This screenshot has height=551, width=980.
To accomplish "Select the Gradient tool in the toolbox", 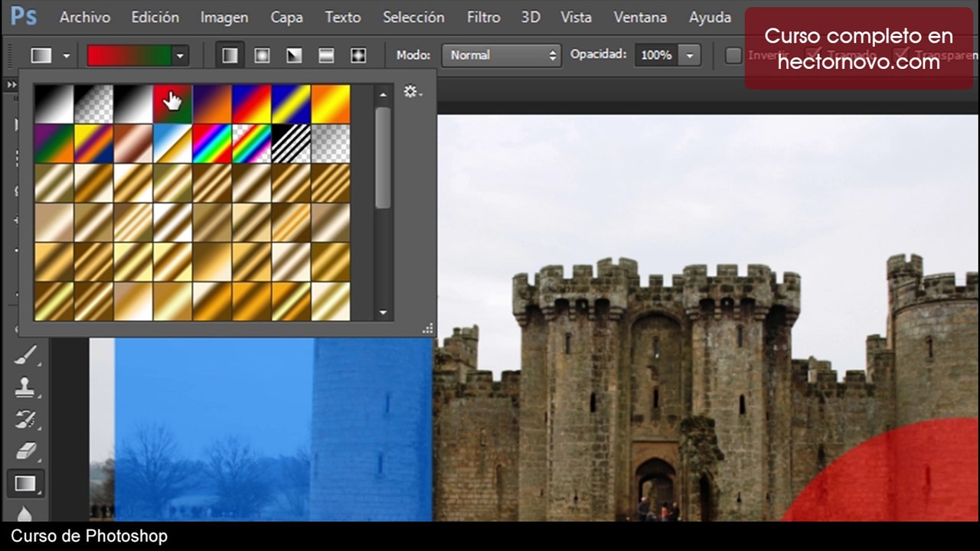I will pos(25,483).
